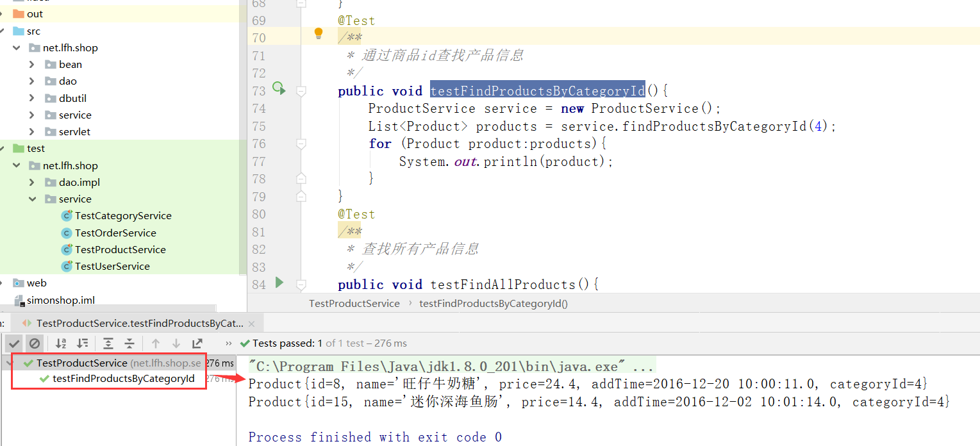Close the TestProductService run tab
This screenshot has width=980, height=446.
(251, 324)
